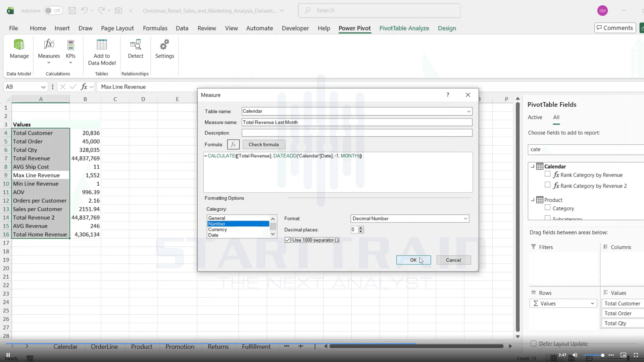Open the Manage data model icon
The width and height of the screenshot is (644, 362).
(19, 49)
